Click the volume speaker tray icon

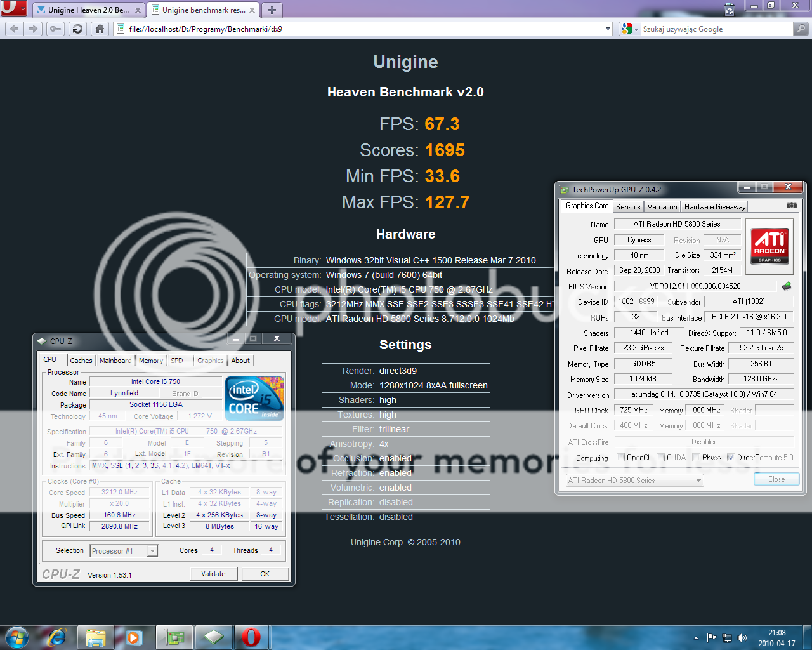pos(742,638)
